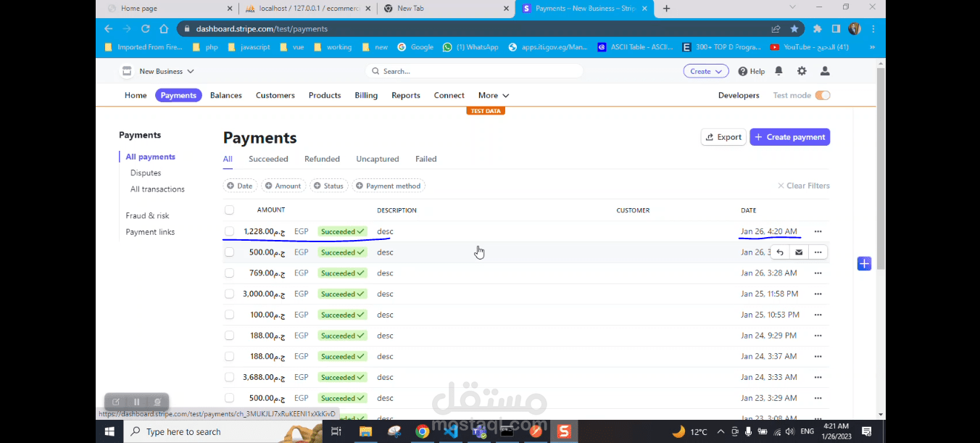Bookmark this page with the star icon
Screen dimensions: 980x443
coord(794,29)
